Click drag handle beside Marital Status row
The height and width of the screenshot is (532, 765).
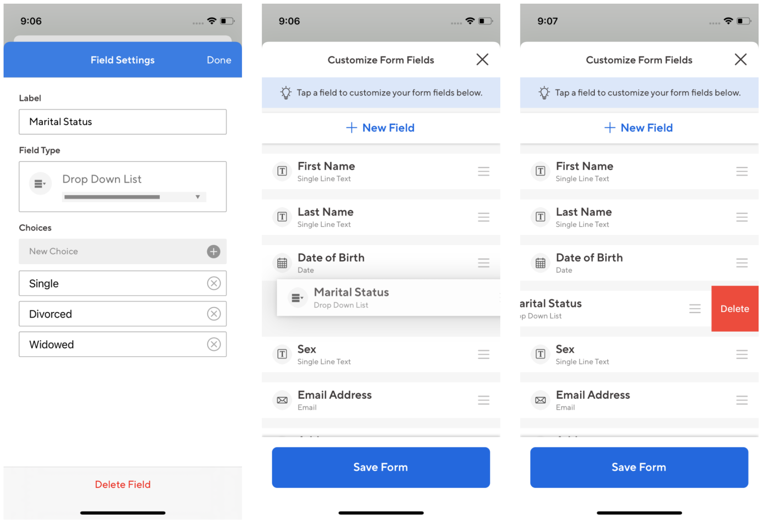(695, 309)
